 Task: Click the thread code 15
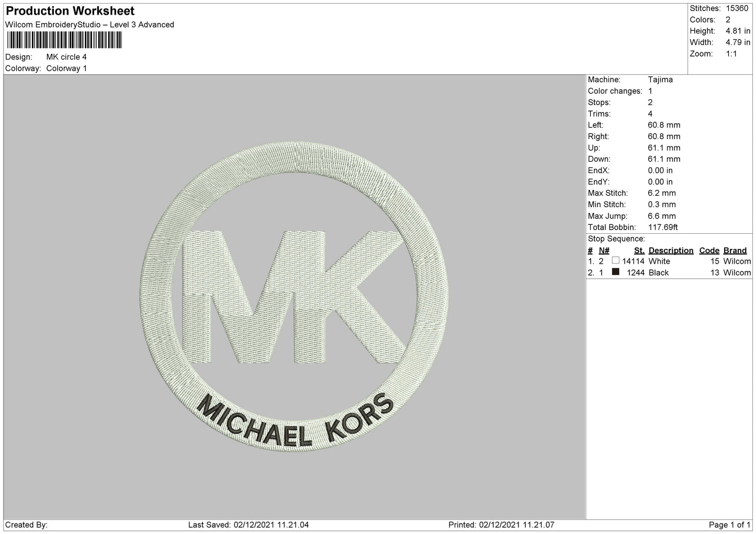(x=715, y=261)
